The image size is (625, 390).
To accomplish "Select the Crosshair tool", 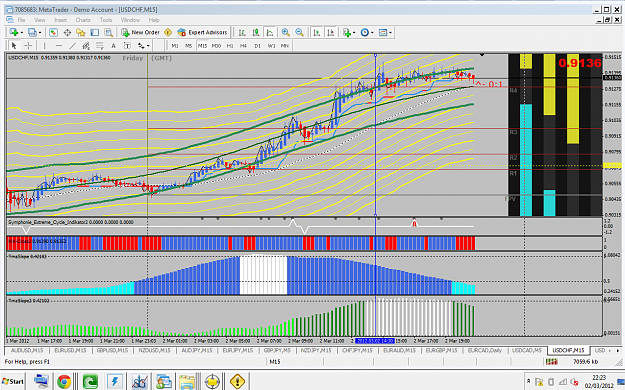I will click(28, 46).
